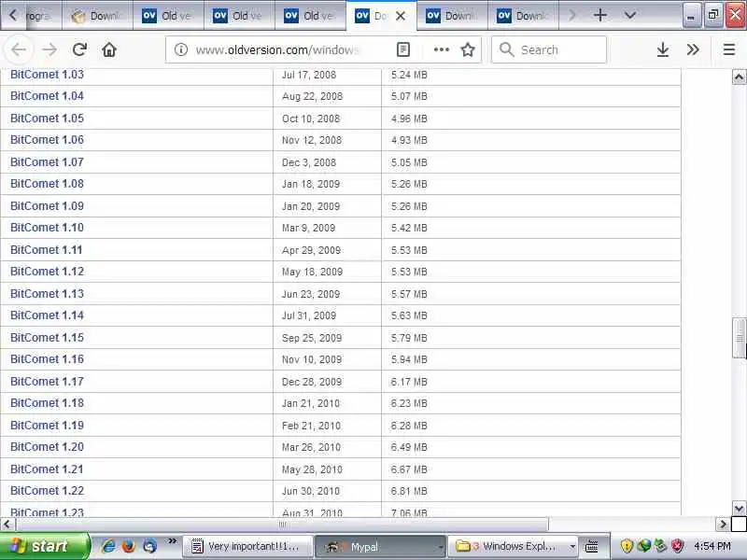Switch to second 'Old ve' tab
The image size is (747, 560).
pos(239,16)
